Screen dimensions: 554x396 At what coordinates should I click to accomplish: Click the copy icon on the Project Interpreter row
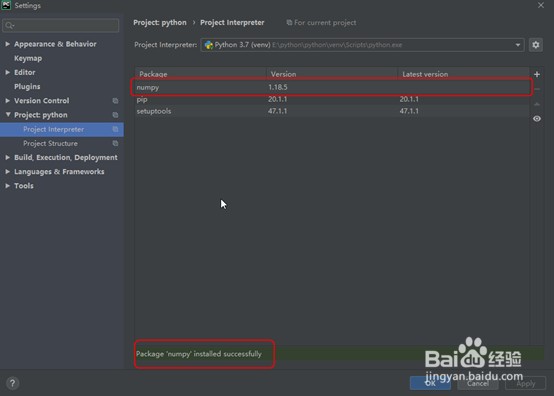tap(115, 129)
